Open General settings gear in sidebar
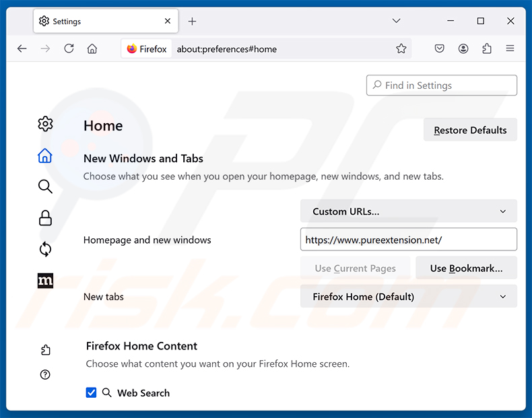532x418 pixels. (x=45, y=124)
